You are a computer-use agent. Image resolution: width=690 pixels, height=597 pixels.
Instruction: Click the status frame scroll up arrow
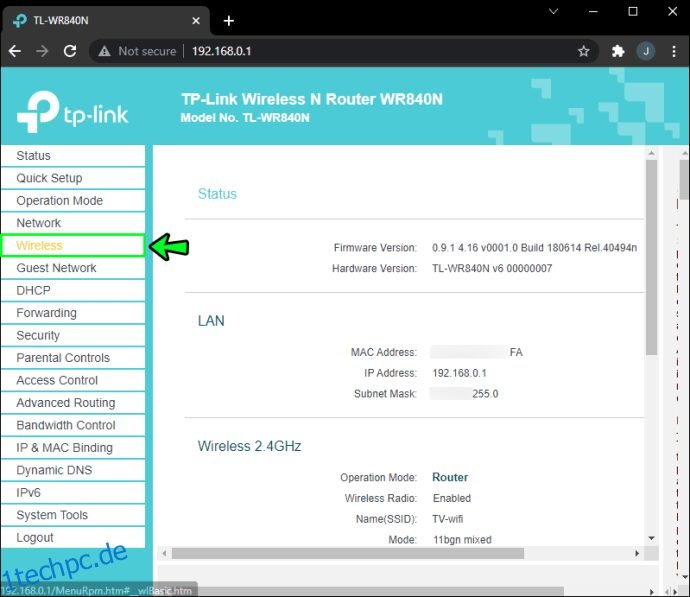click(651, 153)
